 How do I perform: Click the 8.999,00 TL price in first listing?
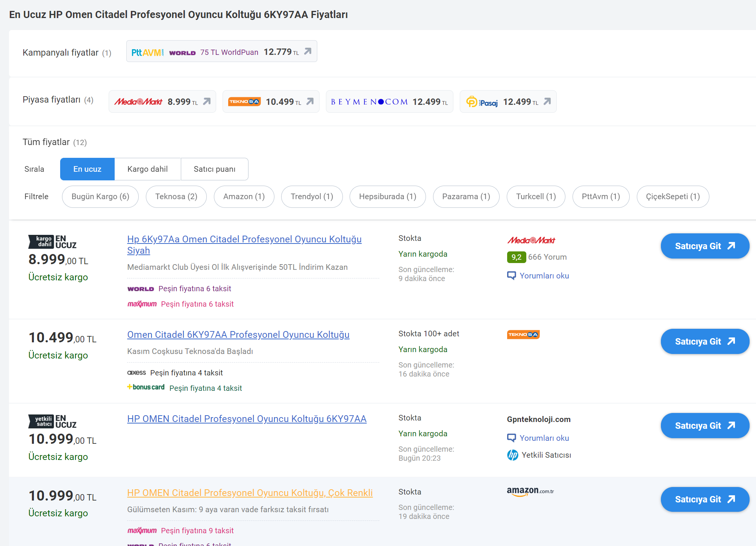click(x=58, y=260)
